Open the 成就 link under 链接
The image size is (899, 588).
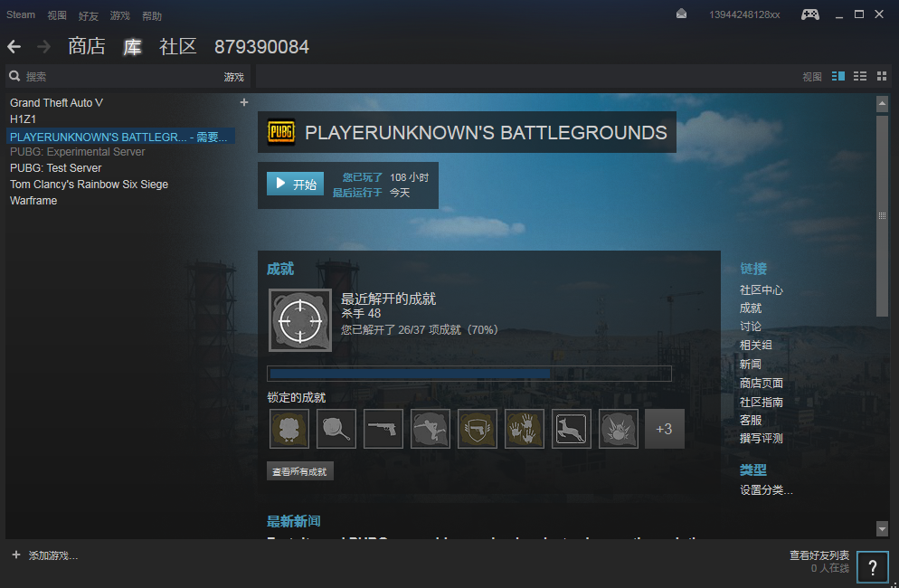point(751,308)
